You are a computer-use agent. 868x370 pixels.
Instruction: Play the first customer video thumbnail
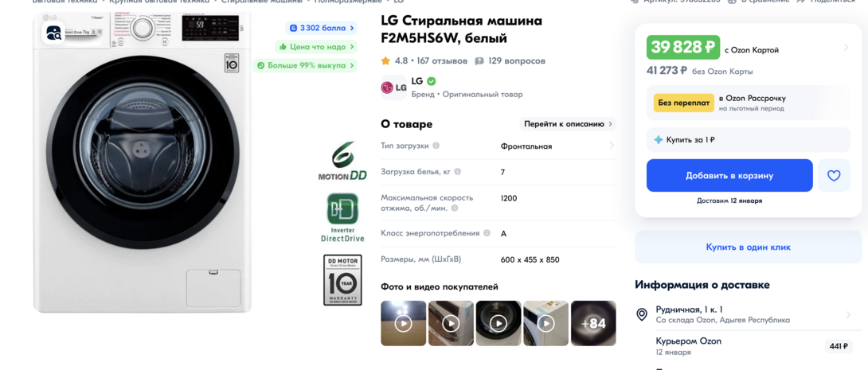pyautogui.click(x=404, y=323)
